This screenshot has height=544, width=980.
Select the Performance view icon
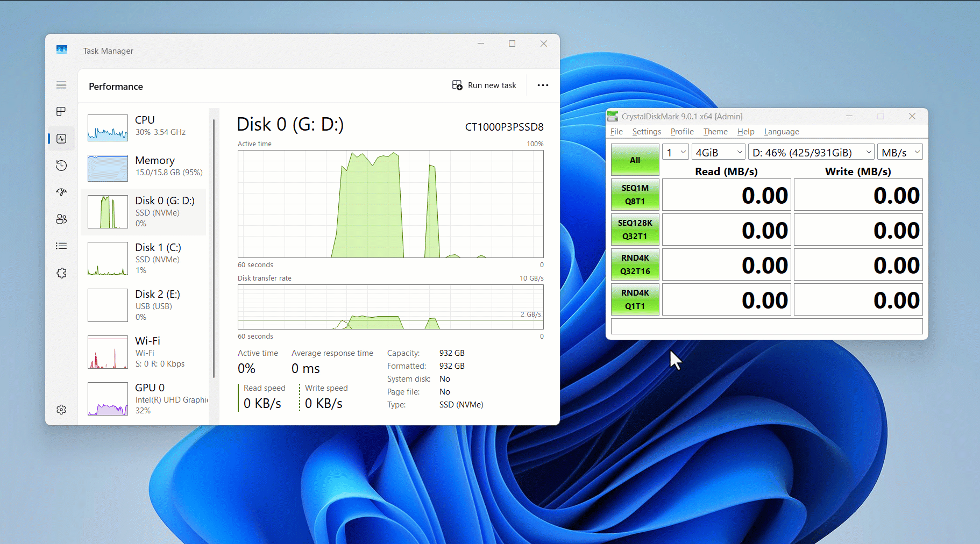(61, 139)
